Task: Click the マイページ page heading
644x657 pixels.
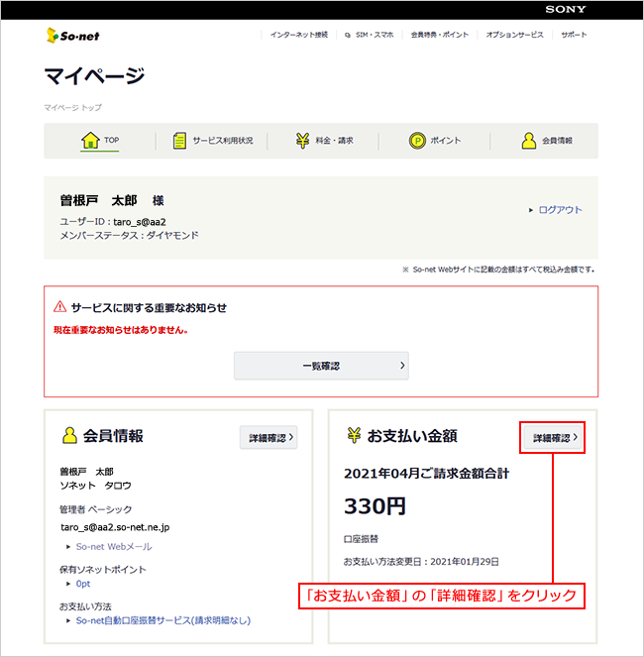Action: (x=95, y=76)
